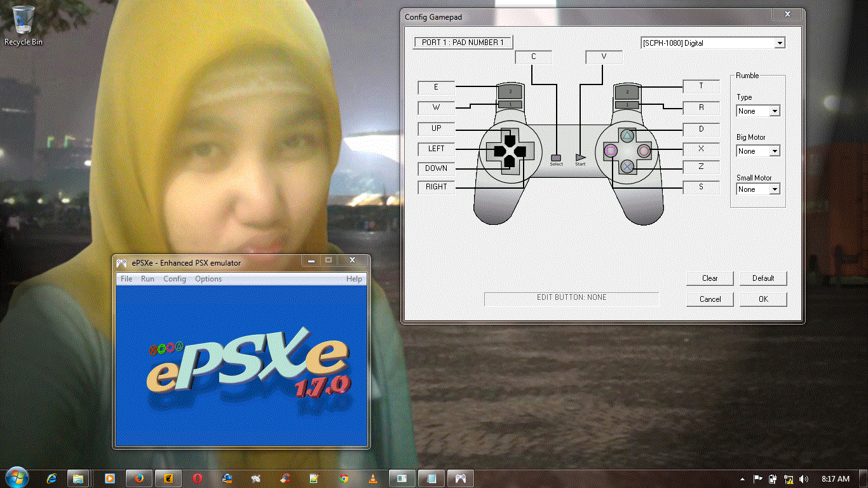Click the D-pad on the gamepad image
This screenshot has height=488, width=868.
tap(510, 151)
